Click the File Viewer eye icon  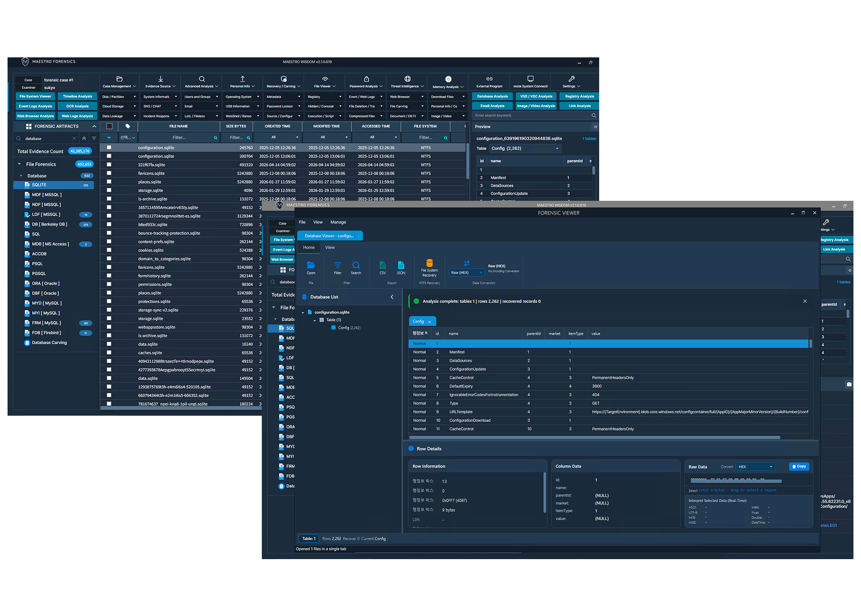click(x=325, y=79)
